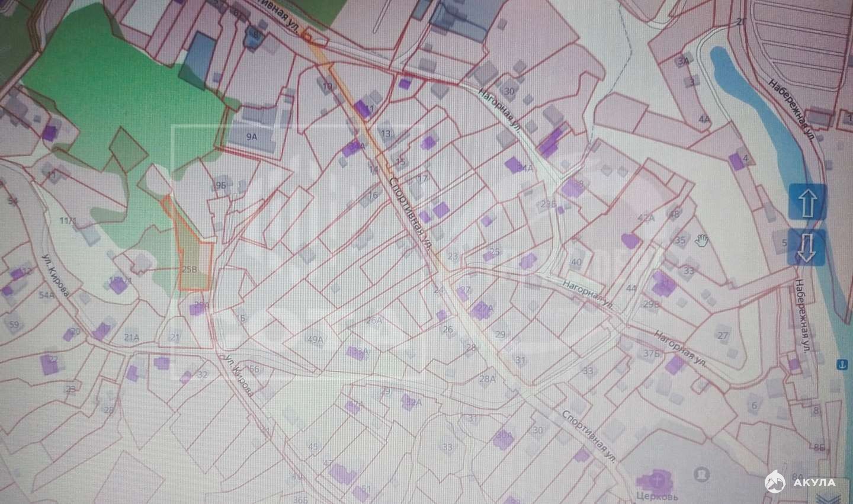Click house number 3А
Viewport: 853px width, 504px height.
pos(684,60)
